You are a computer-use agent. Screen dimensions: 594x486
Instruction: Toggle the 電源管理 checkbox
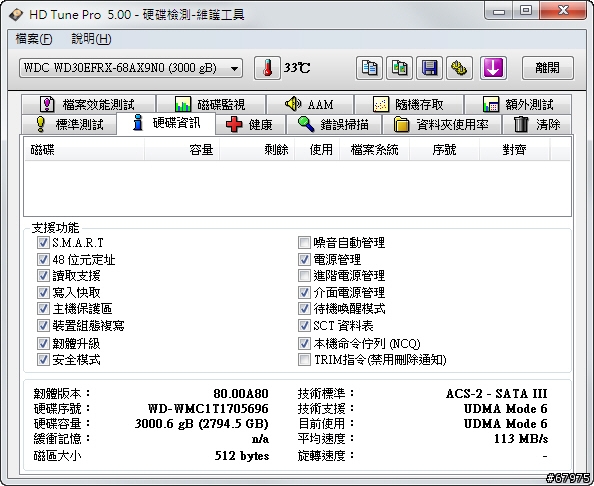coord(304,259)
